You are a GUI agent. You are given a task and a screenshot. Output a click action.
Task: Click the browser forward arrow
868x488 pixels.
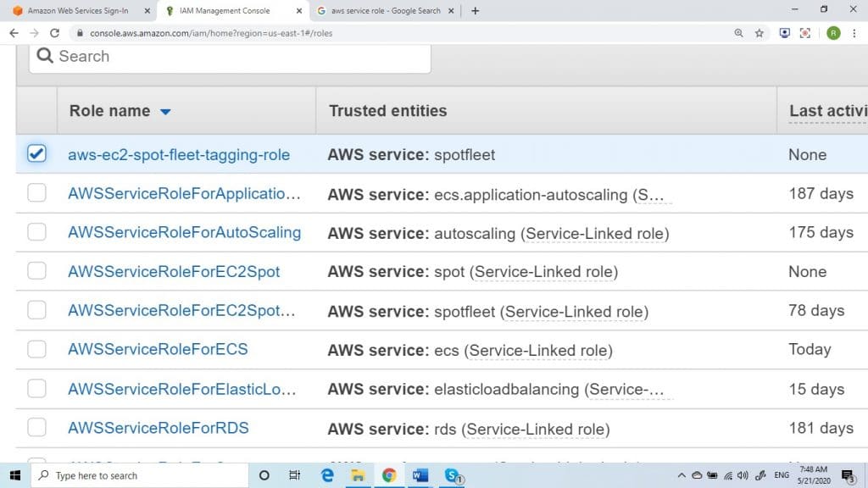[x=34, y=33]
